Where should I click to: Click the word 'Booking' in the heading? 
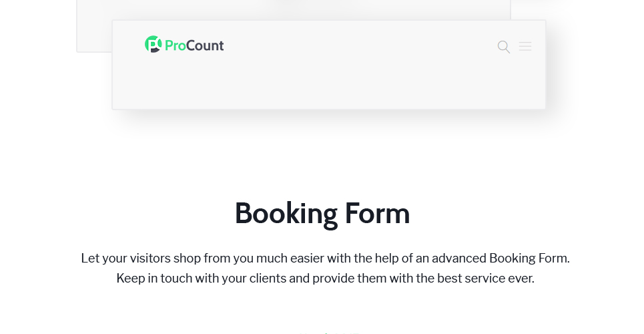(x=286, y=214)
